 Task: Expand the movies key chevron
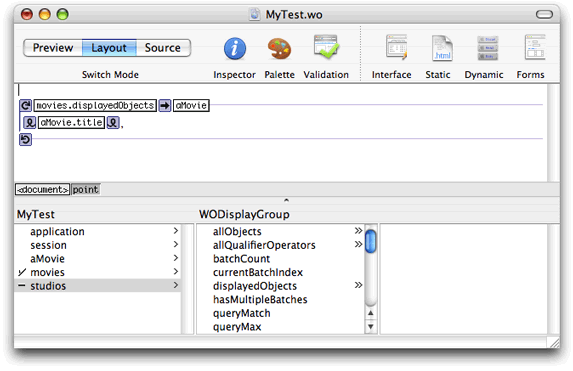click(176, 272)
